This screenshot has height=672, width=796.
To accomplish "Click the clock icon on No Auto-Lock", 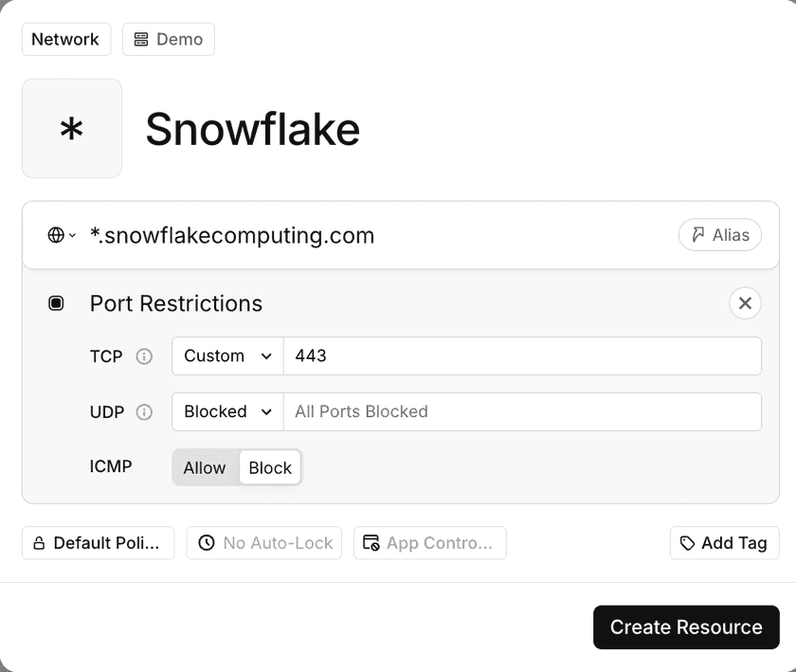I will pos(208,542).
